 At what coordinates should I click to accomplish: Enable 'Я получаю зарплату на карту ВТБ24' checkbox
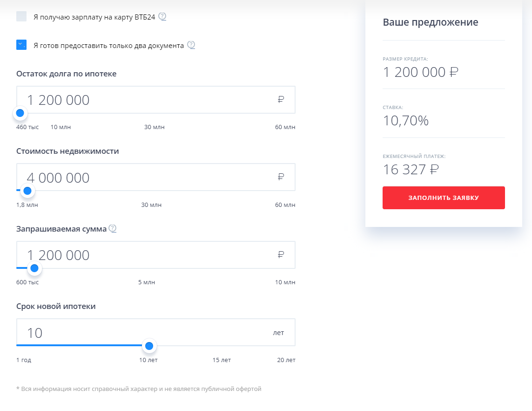[21, 17]
